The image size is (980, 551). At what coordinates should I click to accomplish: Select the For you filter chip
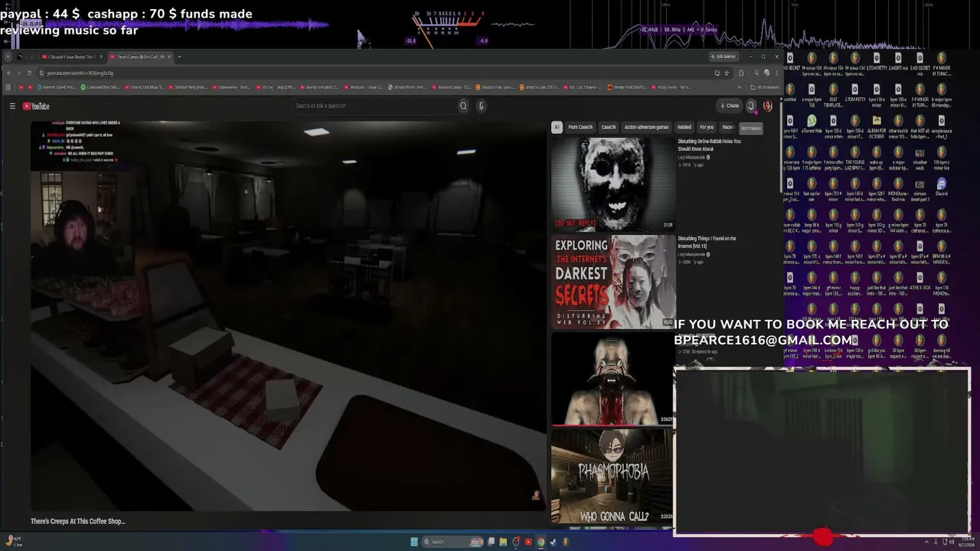pyautogui.click(x=706, y=127)
